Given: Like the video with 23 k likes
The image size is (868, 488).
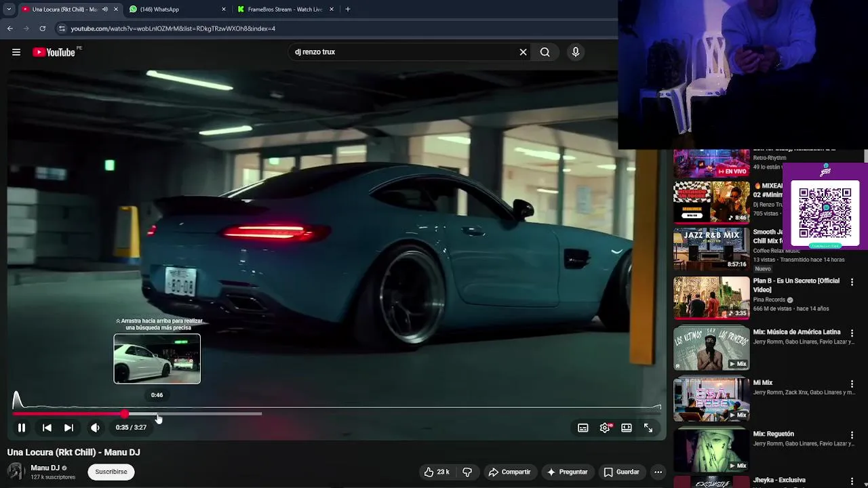Looking at the screenshot, I should pyautogui.click(x=437, y=472).
